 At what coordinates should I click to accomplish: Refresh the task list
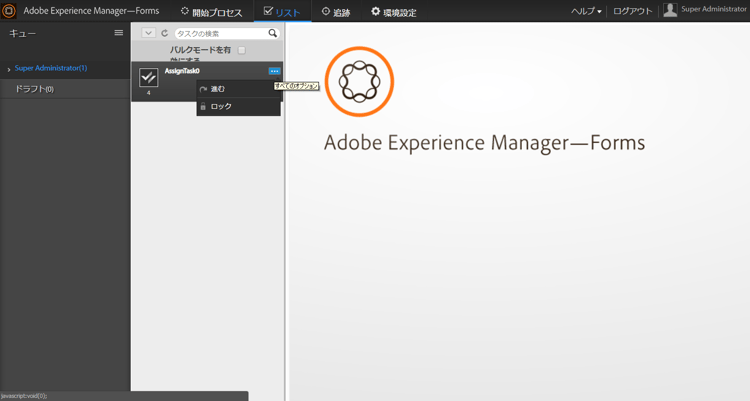coord(165,33)
